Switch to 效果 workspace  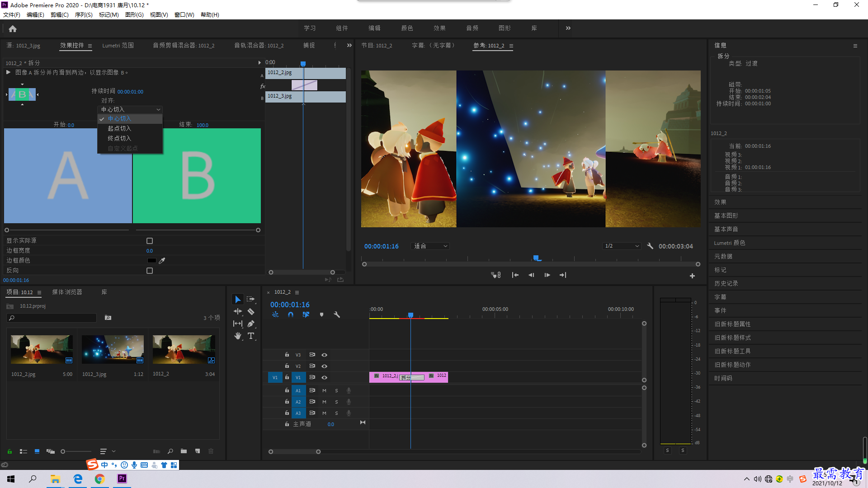tap(440, 28)
